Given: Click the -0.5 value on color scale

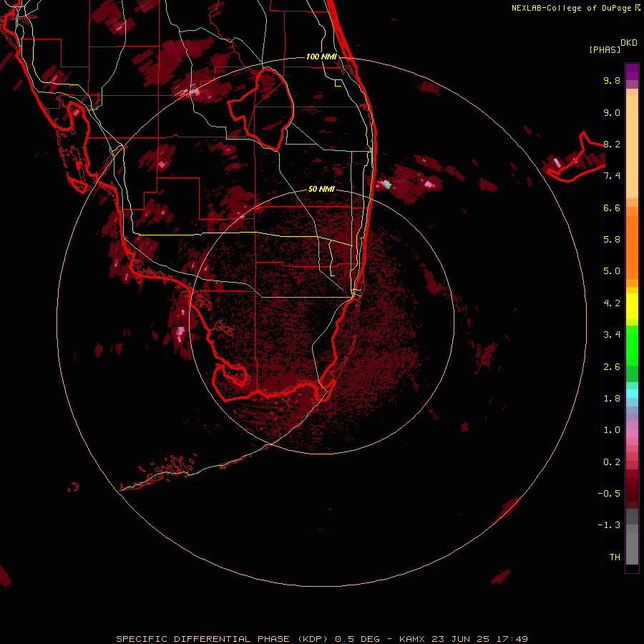Looking at the screenshot, I should (x=609, y=494).
